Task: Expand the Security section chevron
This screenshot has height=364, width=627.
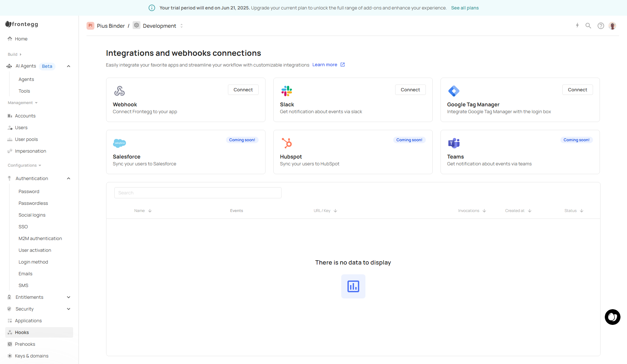Action: pos(69,309)
